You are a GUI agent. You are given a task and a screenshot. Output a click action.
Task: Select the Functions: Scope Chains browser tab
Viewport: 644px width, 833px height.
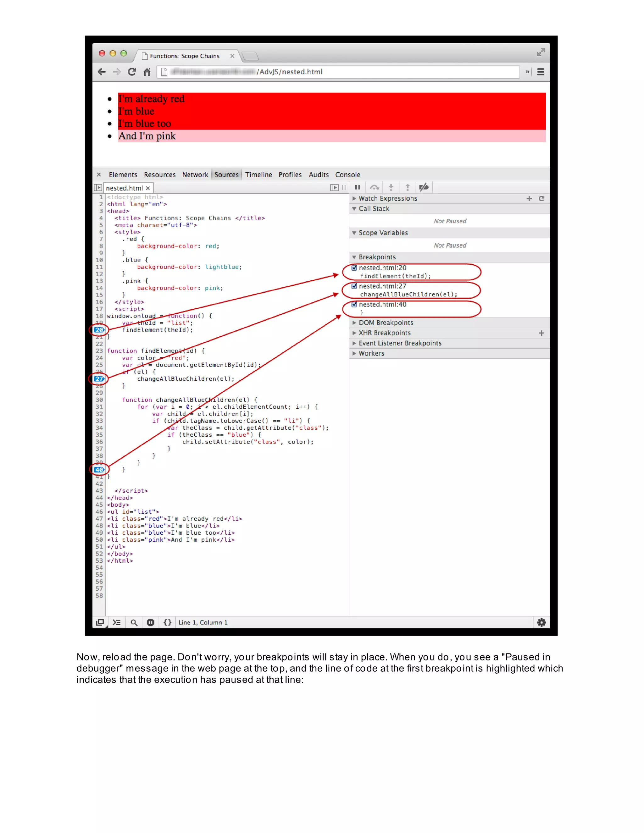pyautogui.click(x=187, y=56)
